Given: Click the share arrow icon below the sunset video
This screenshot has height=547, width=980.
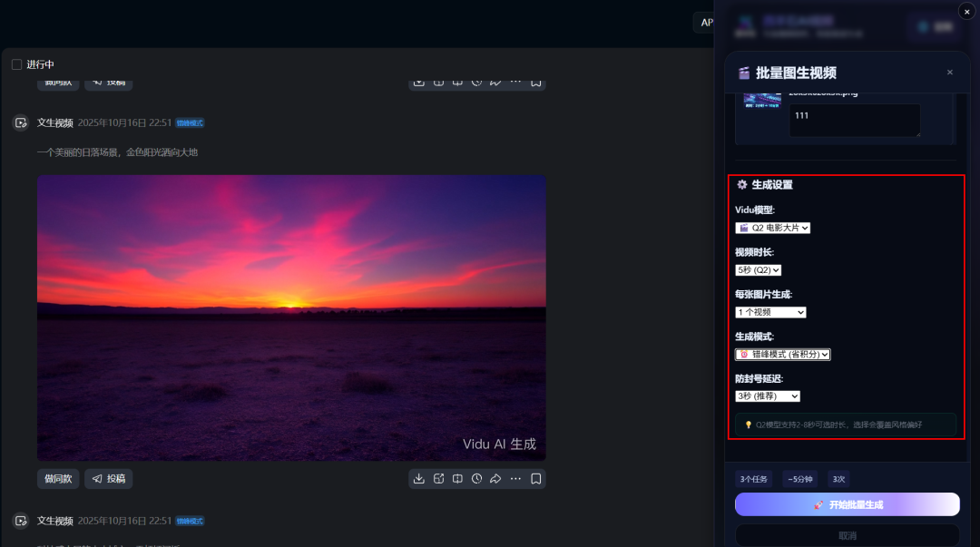Looking at the screenshot, I should [x=495, y=479].
